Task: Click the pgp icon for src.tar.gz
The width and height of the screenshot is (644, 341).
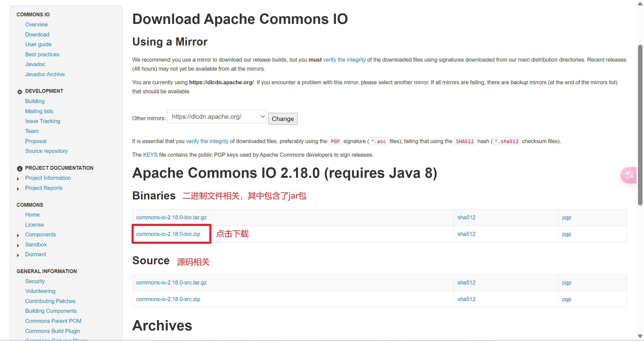Action: 567,282
